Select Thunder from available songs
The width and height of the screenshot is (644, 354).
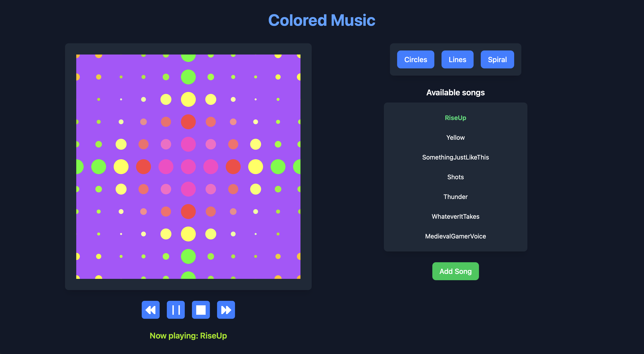click(455, 197)
